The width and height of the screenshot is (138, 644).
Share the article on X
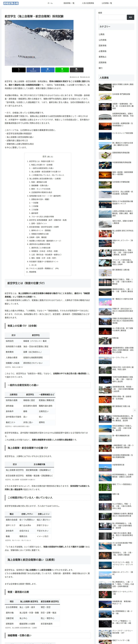click(x=19, y=70)
